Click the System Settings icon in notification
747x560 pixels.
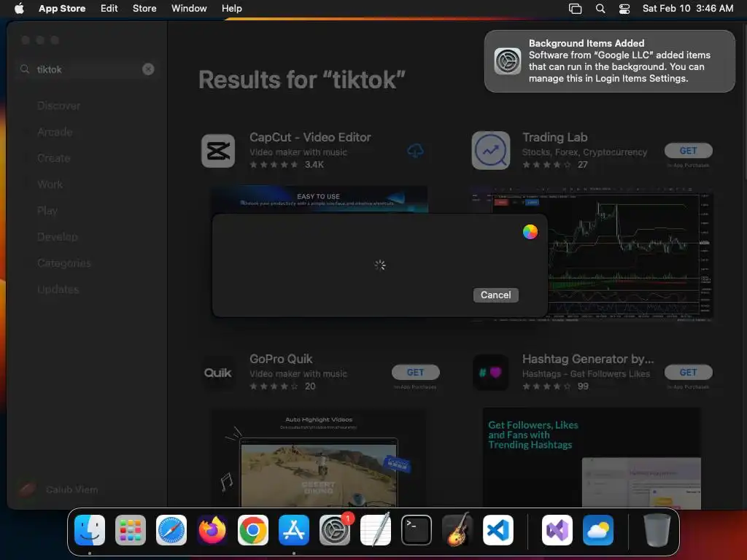click(x=508, y=61)
